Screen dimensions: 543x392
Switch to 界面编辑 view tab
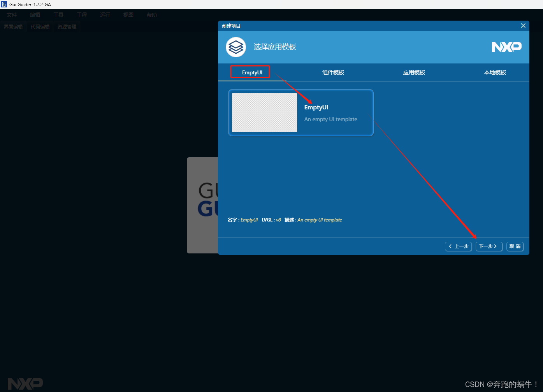pos(13,27)
